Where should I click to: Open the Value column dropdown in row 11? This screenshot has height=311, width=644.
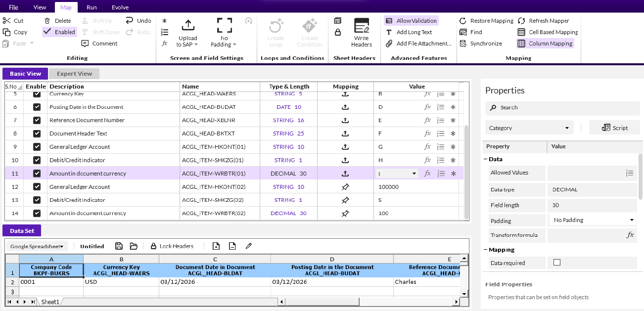[x=414, y=174]
